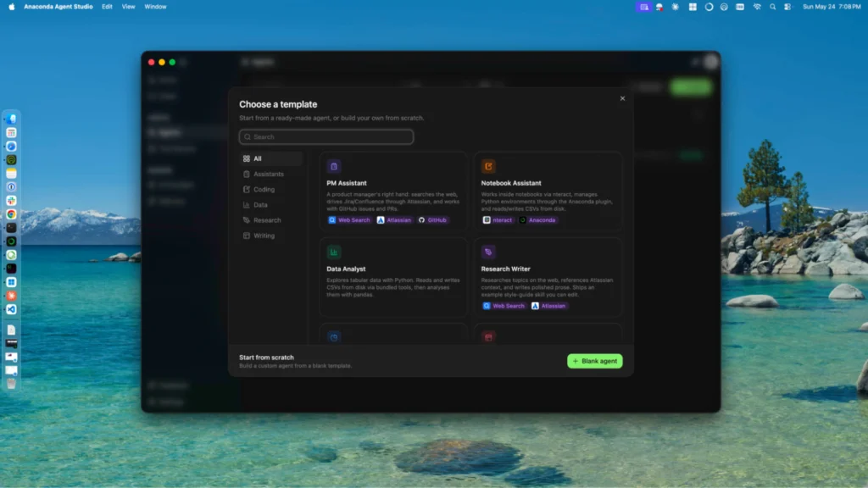
Task: Click the date and time display
Action: click(832, 7)
